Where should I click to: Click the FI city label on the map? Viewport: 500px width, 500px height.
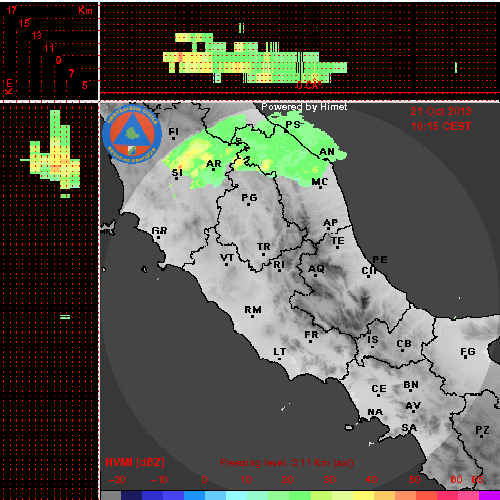173,132
